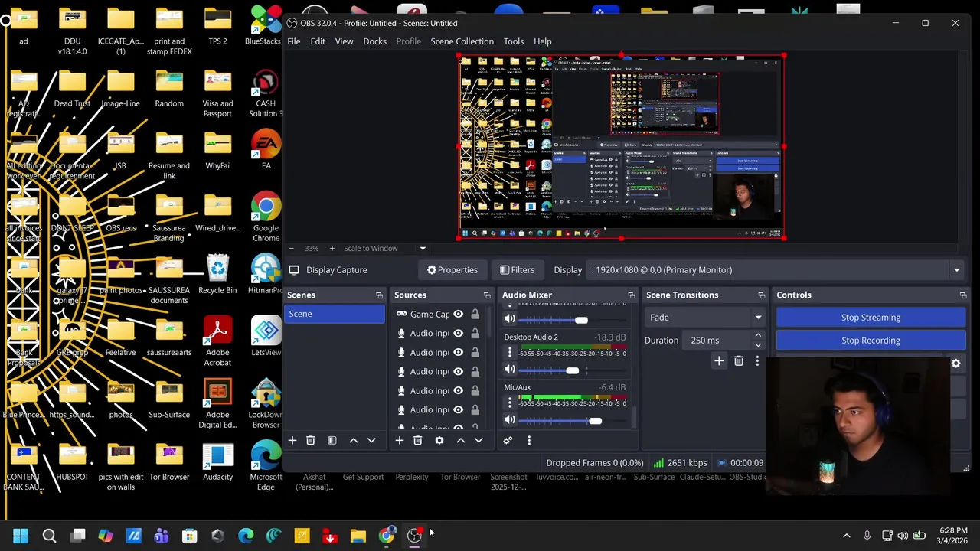
Task: Float the Controls dock using its header icon
Action: click(x=963, y=295)
